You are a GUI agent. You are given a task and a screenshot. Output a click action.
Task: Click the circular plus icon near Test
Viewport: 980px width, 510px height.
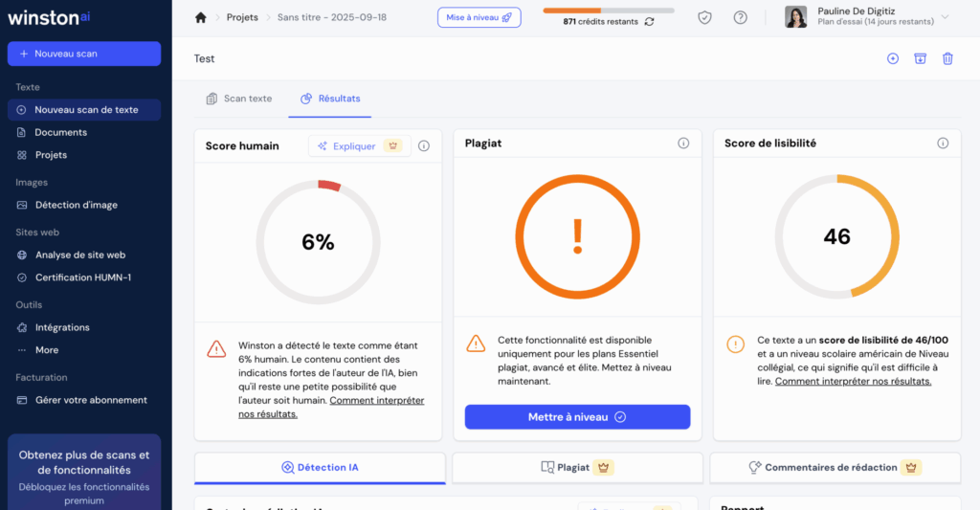(893, 58)
